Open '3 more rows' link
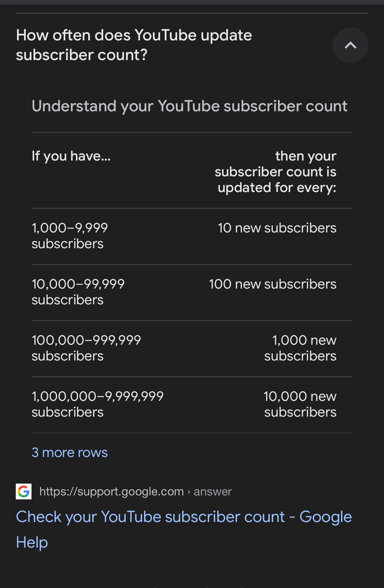This screenshot has height=588, width=384. click(x=70, y=452)
